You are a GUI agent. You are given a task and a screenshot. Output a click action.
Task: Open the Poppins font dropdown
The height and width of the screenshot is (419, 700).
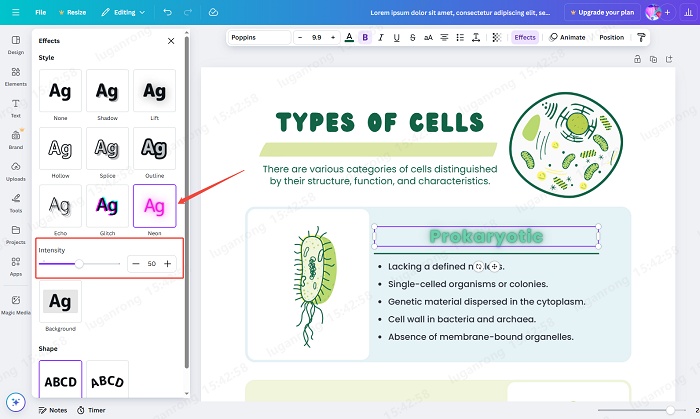coord(258,37)
